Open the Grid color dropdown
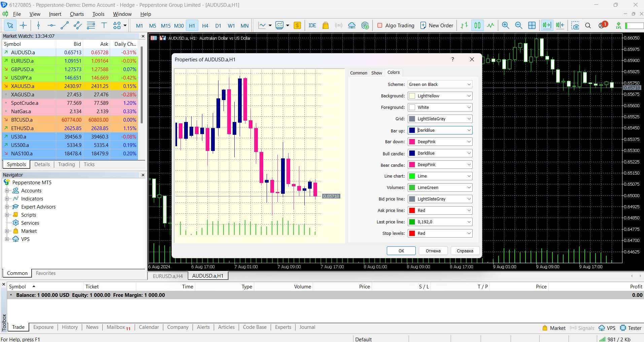This screenshot has width=644, height=342. click(x=440, y=119)
